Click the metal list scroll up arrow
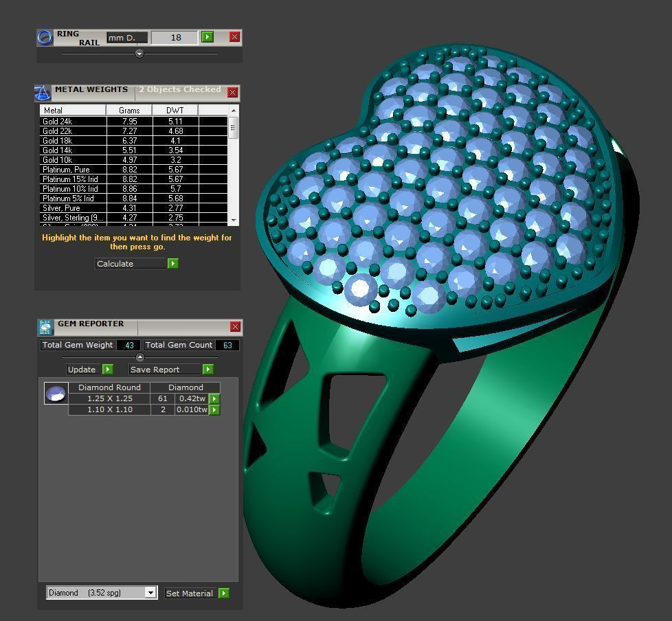Screen dimensions: 672x621 click(x=234, y=111)
